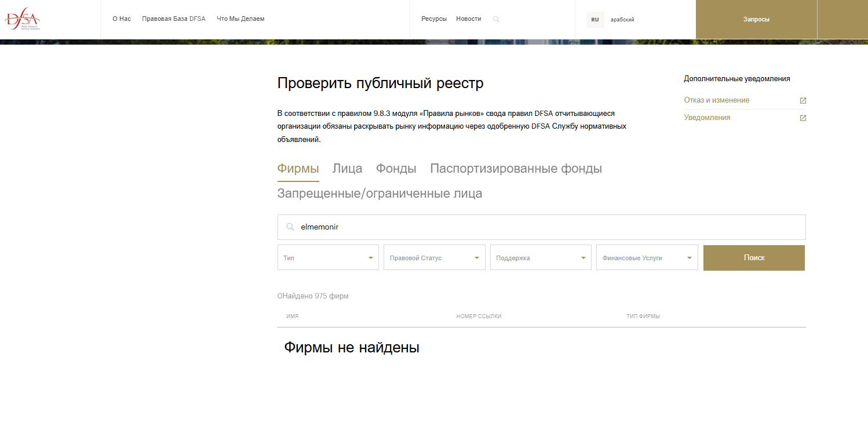The image size is (868, 426).
Task: Click the Проверить публичный реестр heading
Action: [x=381, y=83]
